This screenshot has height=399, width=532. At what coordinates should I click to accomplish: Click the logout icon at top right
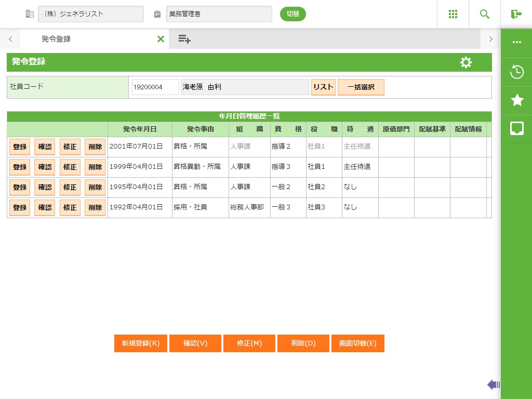tap(516, 14)
